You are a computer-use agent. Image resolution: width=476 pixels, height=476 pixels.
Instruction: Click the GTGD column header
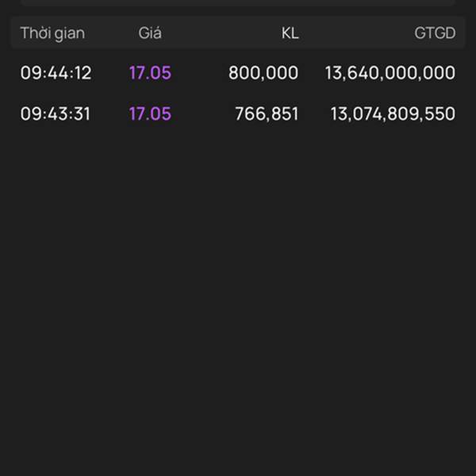[x=435, y=33]
